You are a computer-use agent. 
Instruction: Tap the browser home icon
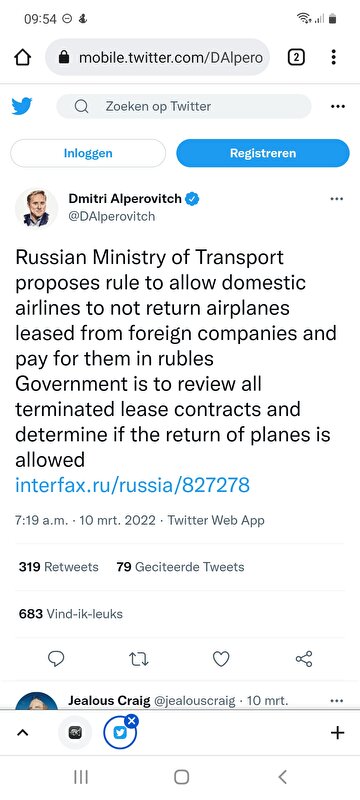tap(23, 58)
